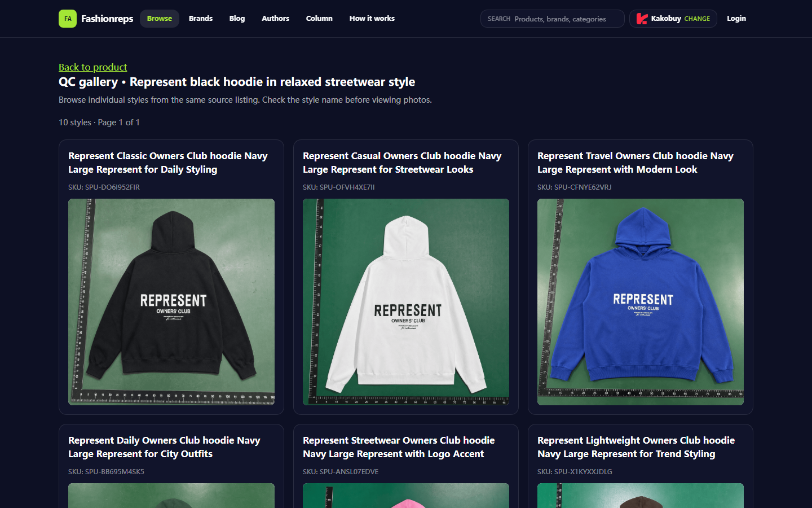Open Represent Lightweight Owners Club hoodie title
The image size is (812, 508).
pos(636,447)
